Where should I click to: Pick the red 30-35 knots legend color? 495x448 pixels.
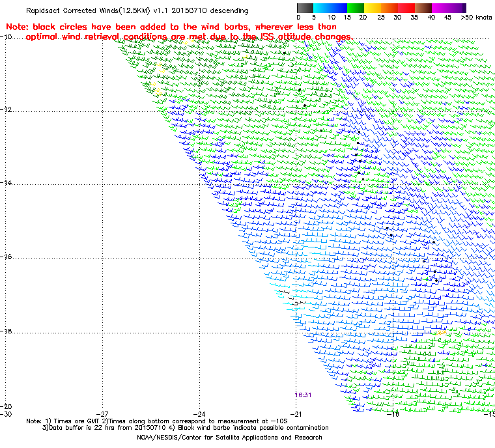click(406, 8)
